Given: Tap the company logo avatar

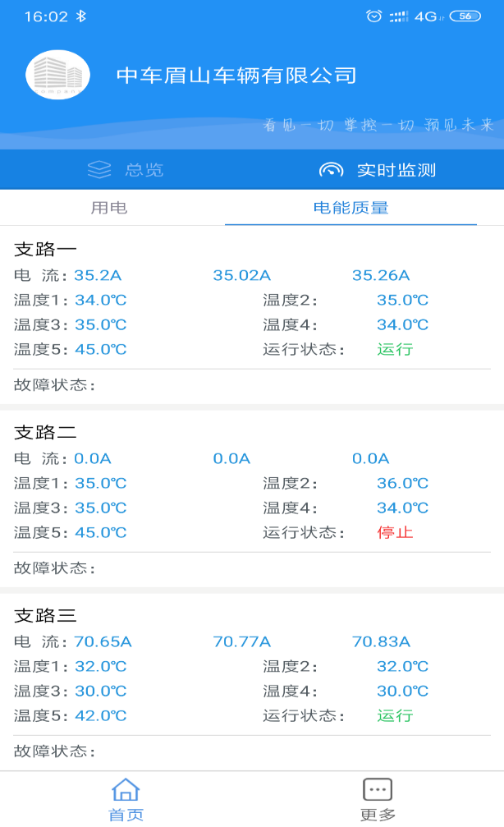Looking at the screenshot, I should [x=58, y=75].
